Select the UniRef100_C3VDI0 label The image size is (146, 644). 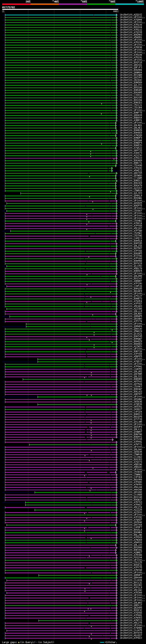coord(131,95)
